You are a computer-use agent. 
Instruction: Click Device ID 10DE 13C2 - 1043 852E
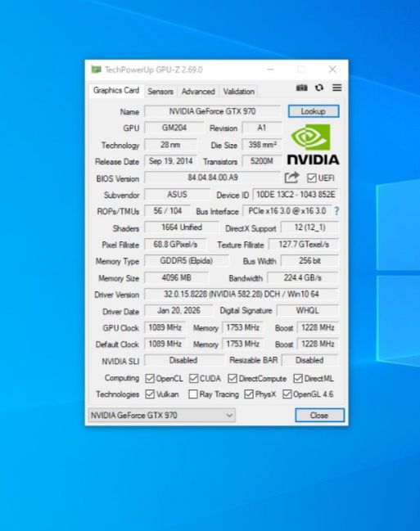coord(296,195)
